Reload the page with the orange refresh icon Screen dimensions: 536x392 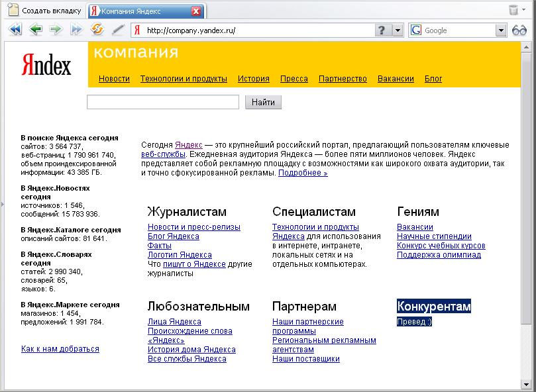click(x=97, y=29)
